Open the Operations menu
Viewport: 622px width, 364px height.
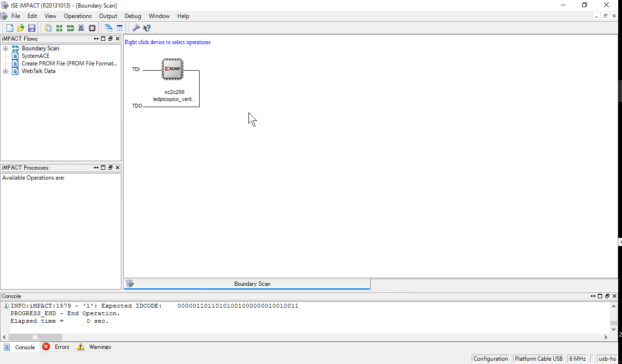coord(78,16)
